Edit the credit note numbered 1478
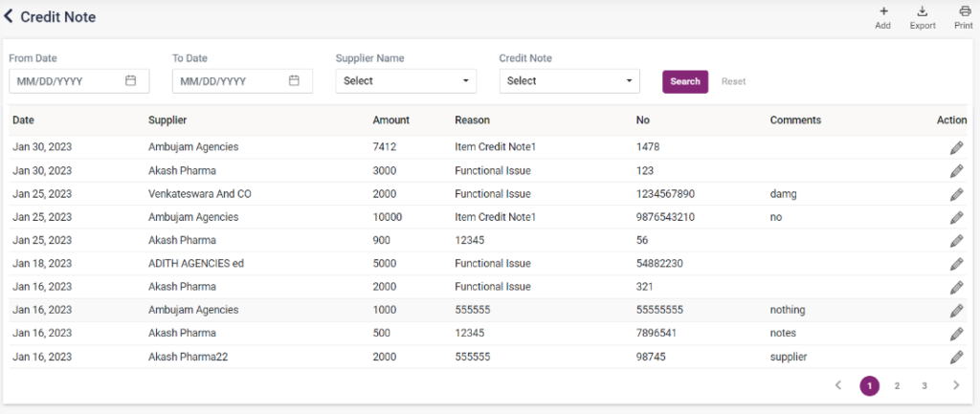The image size is (980, 414). [955, 147]
